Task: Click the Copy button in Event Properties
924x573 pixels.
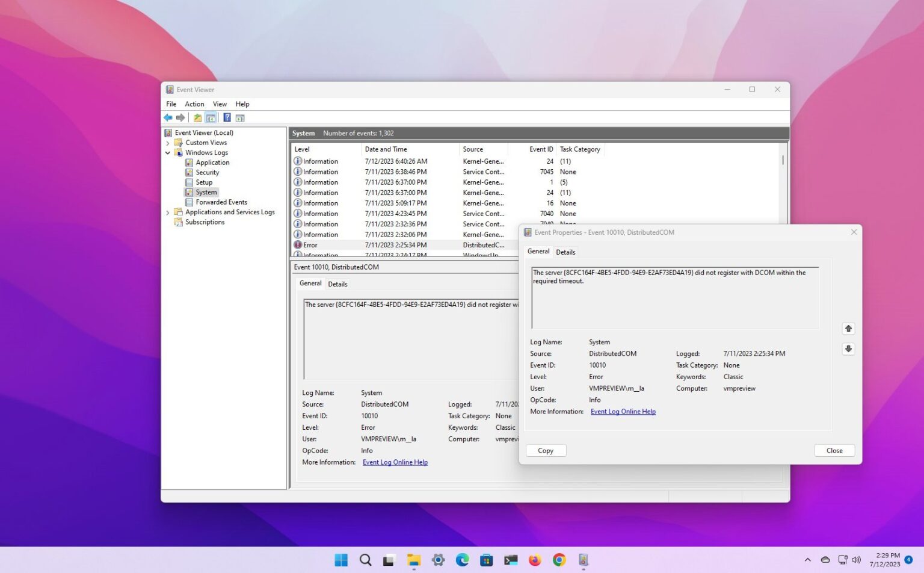Action: pyautogui.click(x=545, y=450)
